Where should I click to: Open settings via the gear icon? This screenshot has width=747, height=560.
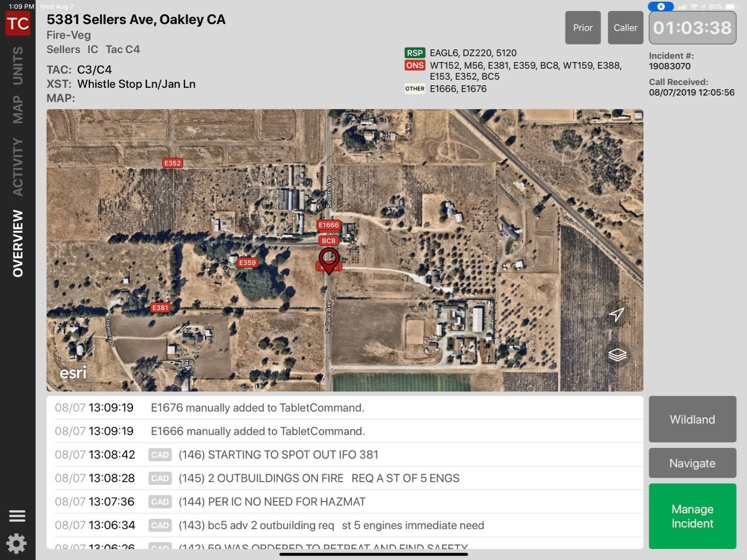pos(18,543)
